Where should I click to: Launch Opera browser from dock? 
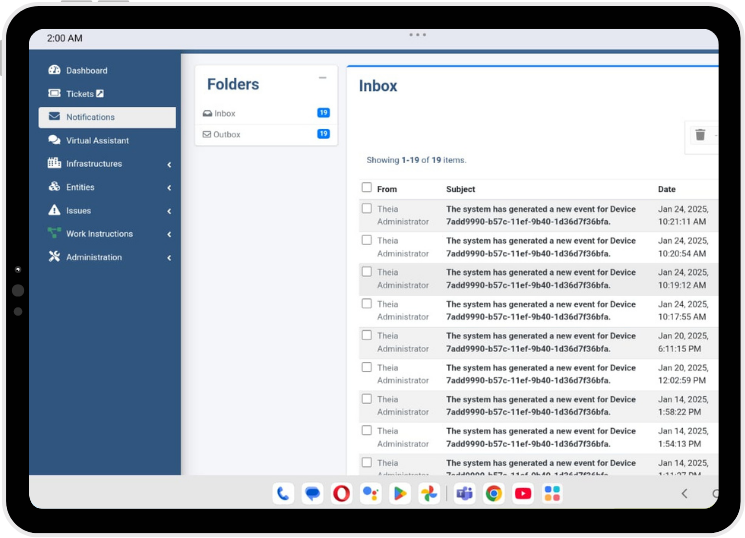(341, 494)
